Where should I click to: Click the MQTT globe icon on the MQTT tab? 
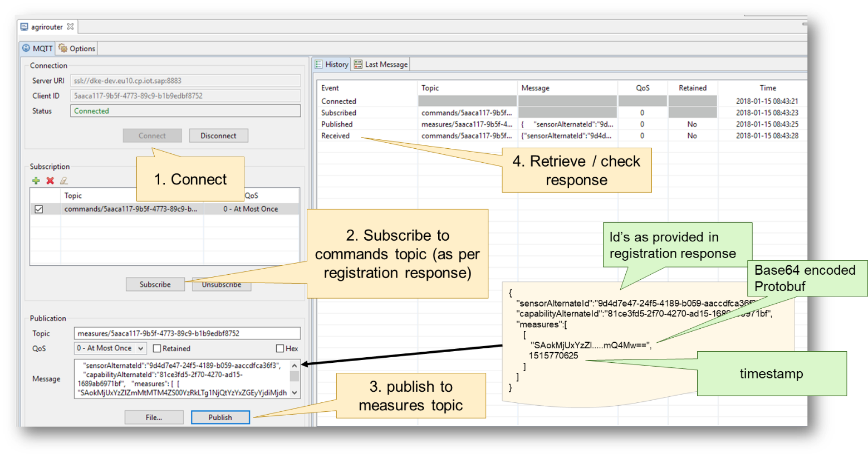[x=26, y=48]
